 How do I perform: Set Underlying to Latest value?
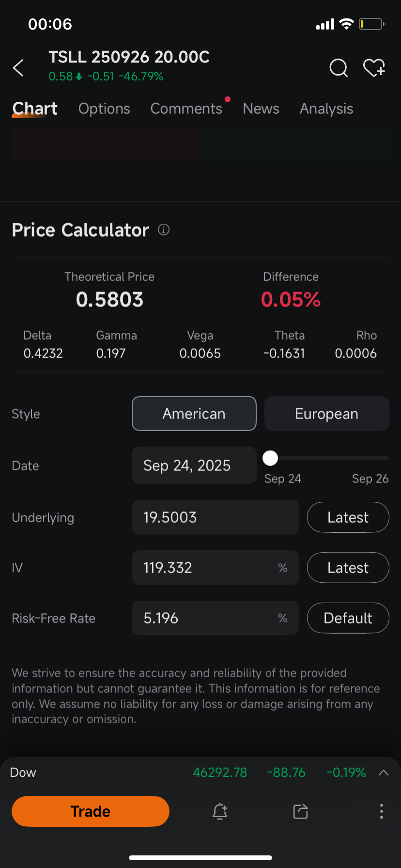(x=348, y=517)
